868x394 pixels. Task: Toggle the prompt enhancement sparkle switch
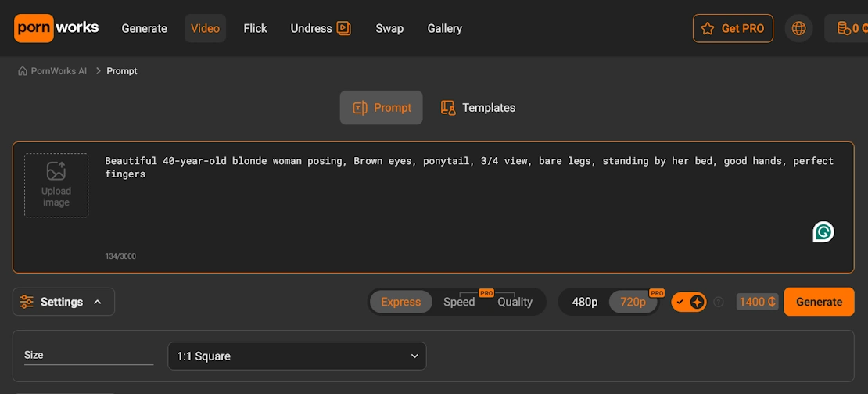click(x=689, y=302)
